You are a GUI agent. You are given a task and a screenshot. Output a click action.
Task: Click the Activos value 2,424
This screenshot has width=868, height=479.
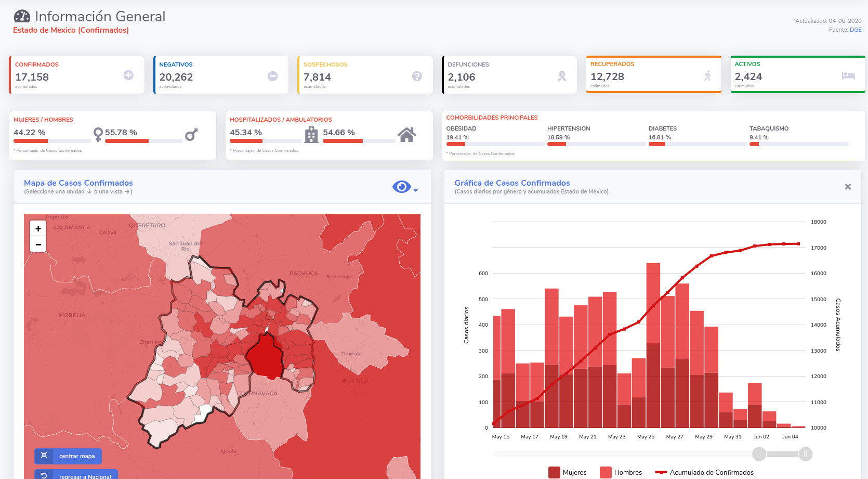[x=748, y=76]
